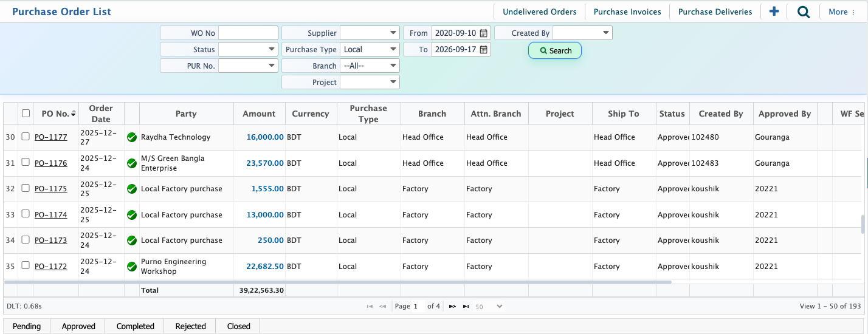Click green check icon in PO-1174 row
The image size is (868, 334).
tap(132, 215)
